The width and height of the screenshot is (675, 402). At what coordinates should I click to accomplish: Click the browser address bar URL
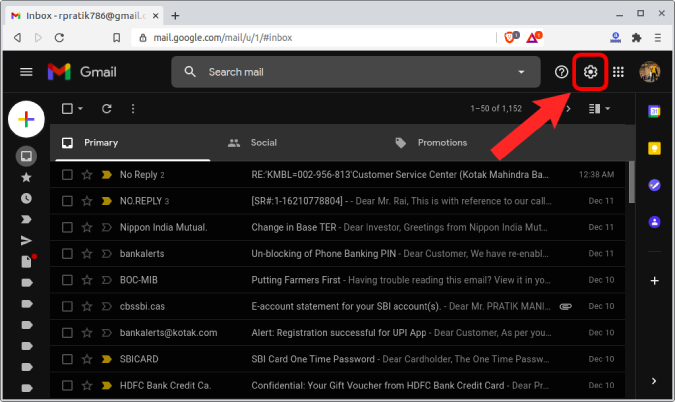(x=223, y=37)
